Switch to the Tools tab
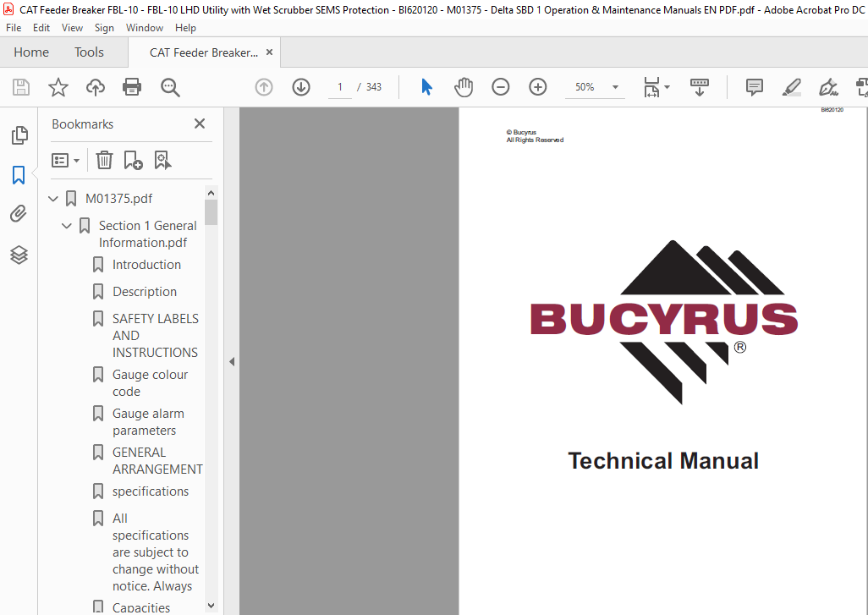Image resolution: width=868 pixels, height=615 pixels. [x=89, y=52]
